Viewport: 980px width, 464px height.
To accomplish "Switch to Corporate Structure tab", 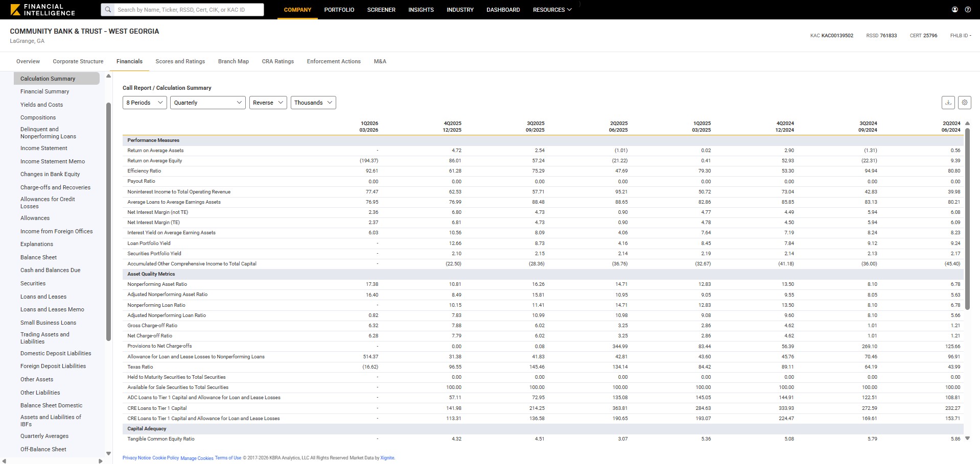I will click(78, 61).
